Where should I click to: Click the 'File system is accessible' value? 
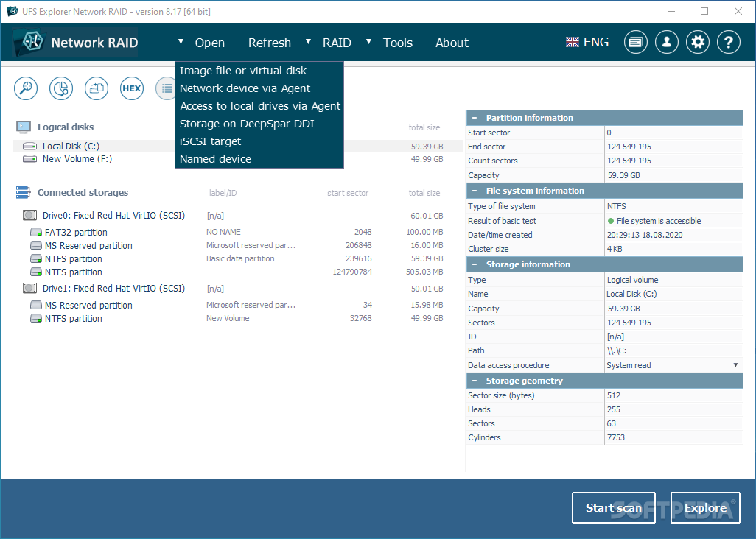[x=659, y=221]
